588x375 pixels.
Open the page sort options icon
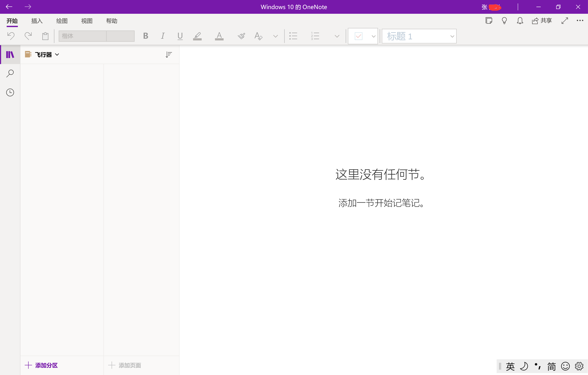click(x=169, y=54)
